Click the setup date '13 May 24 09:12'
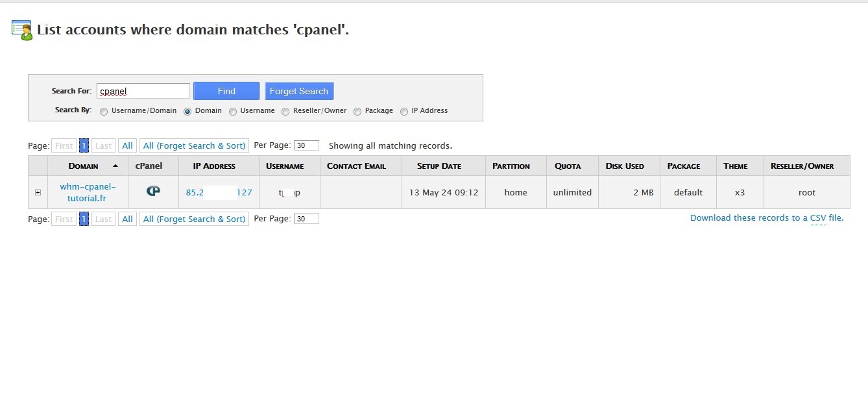This screenshot has height=409, width=868. 444,192
